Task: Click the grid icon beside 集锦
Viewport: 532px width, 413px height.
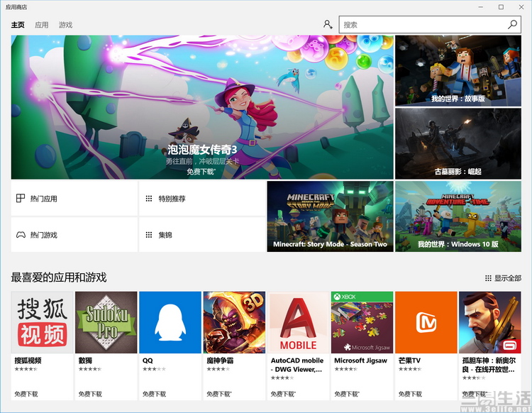Action: coord(149,235)
